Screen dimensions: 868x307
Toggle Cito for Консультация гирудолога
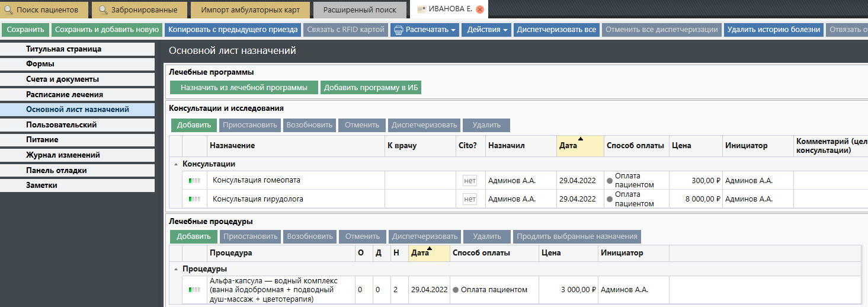[x=470, y=199]
